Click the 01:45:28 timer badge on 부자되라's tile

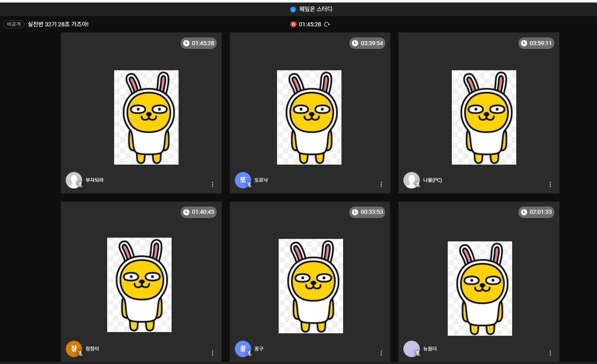[198, 43]
